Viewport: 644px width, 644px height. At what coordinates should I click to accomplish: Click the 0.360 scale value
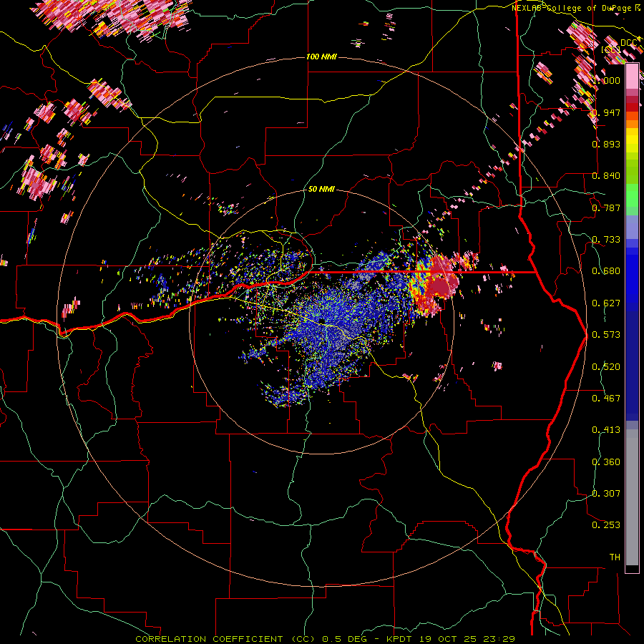coord(606,462)
